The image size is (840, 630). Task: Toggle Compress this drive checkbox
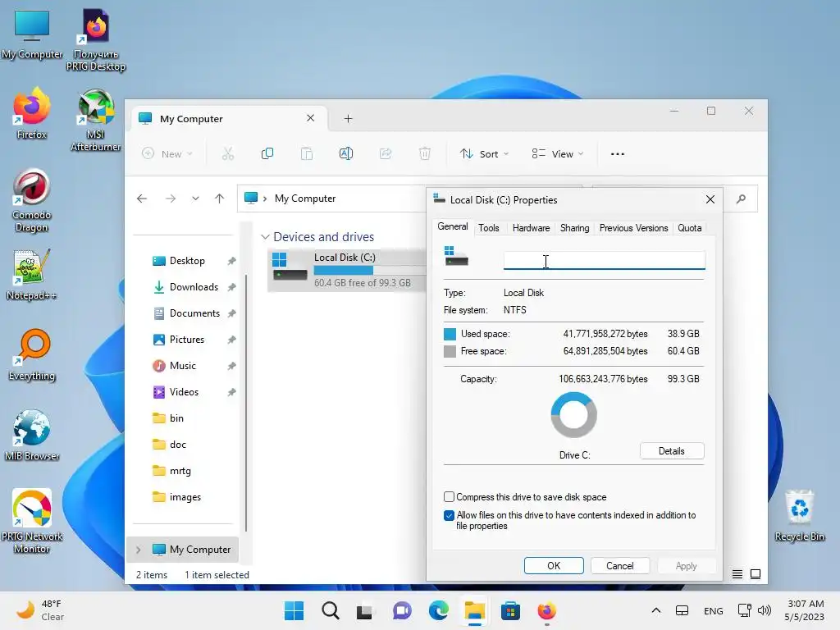[449, 496]
